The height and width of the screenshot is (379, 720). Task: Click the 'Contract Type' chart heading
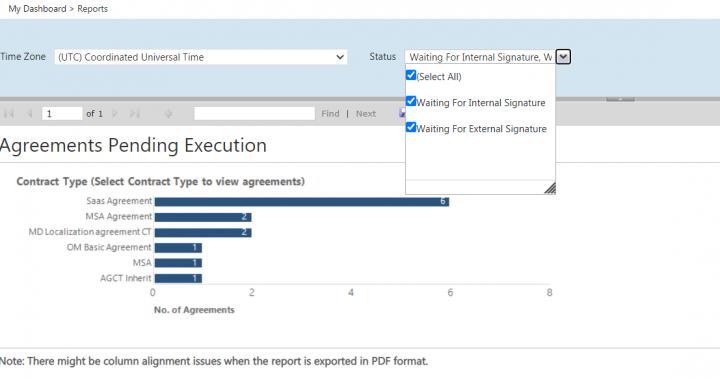coord(160,181)
